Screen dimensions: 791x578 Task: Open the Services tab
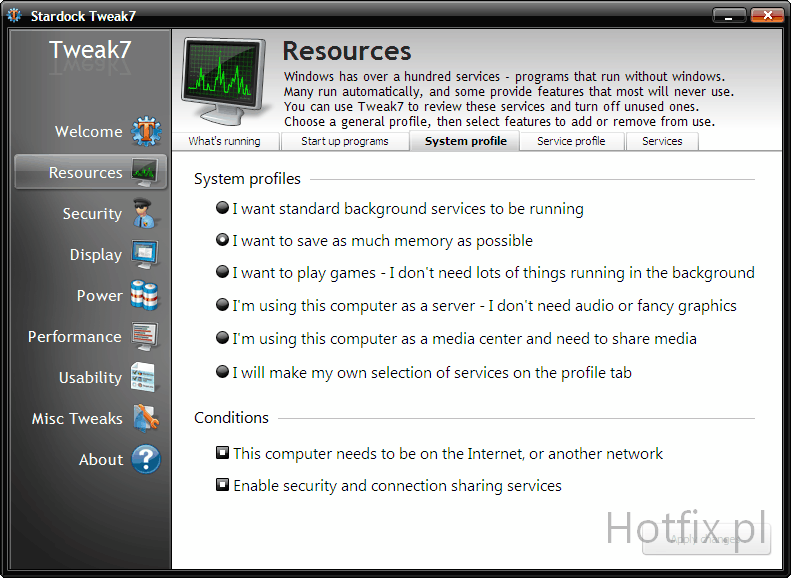click(662, 141)
